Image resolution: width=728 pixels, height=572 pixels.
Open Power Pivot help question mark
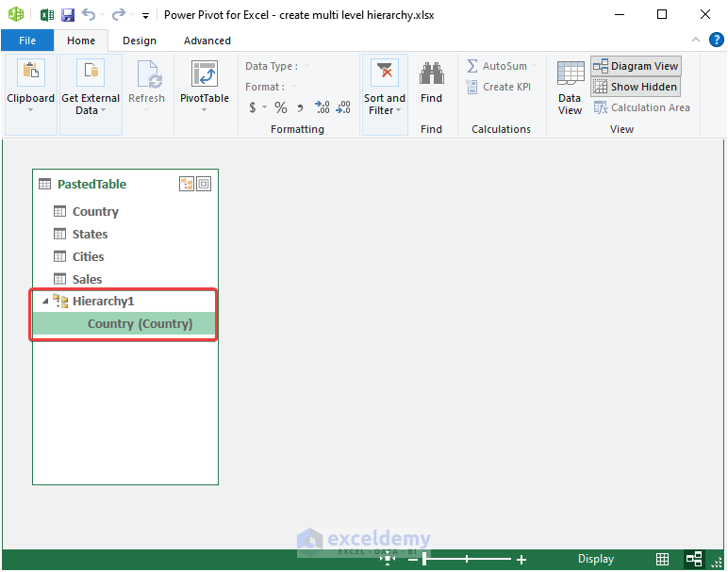point(717,40)
